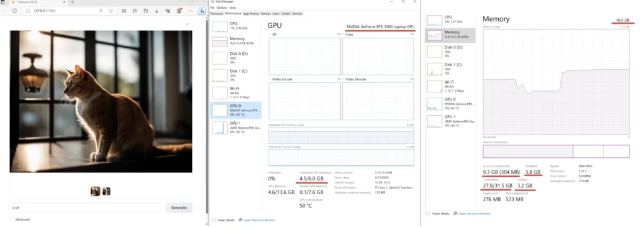This screenshot has height=227, width=644.
Task: Open the File menu in Task Manager
Action: (213, 8)
